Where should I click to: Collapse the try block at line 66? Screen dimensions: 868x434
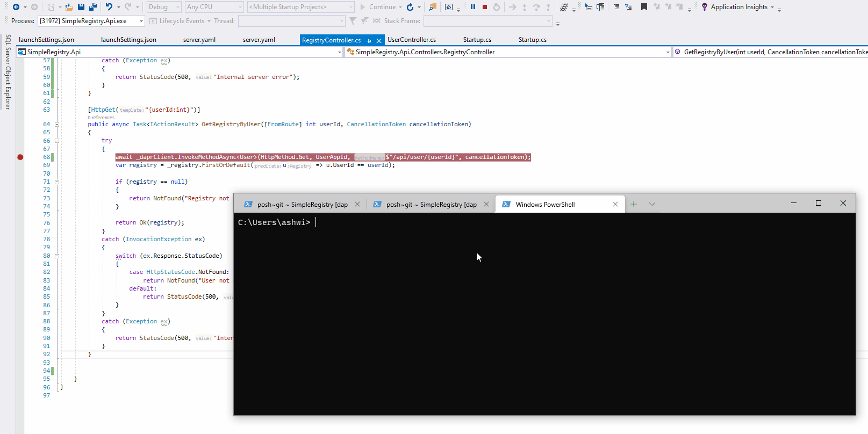click(x=56, y=141)
